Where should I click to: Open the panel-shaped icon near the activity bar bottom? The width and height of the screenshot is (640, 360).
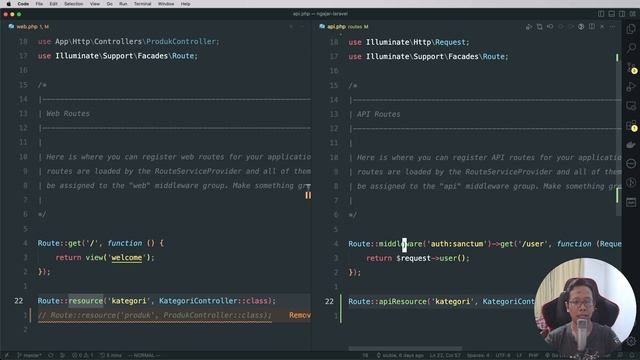click(x=631, y=202)
